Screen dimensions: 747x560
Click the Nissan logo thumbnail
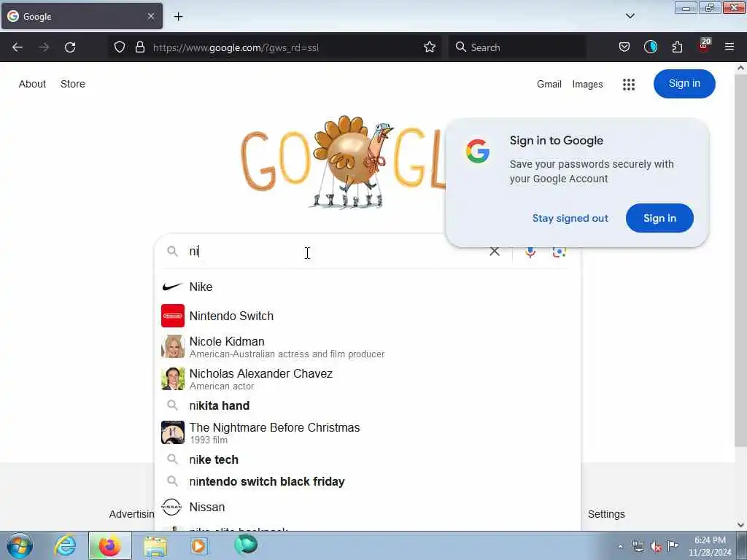[x=171, y=507]
